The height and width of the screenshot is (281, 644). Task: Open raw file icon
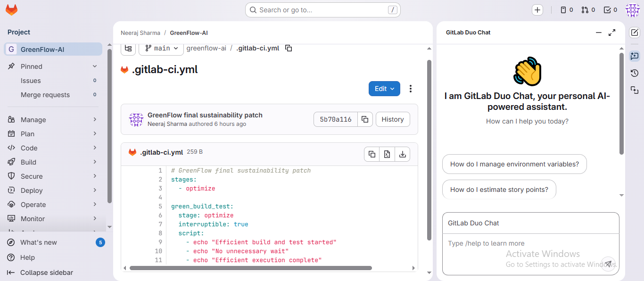click(387, 154)
